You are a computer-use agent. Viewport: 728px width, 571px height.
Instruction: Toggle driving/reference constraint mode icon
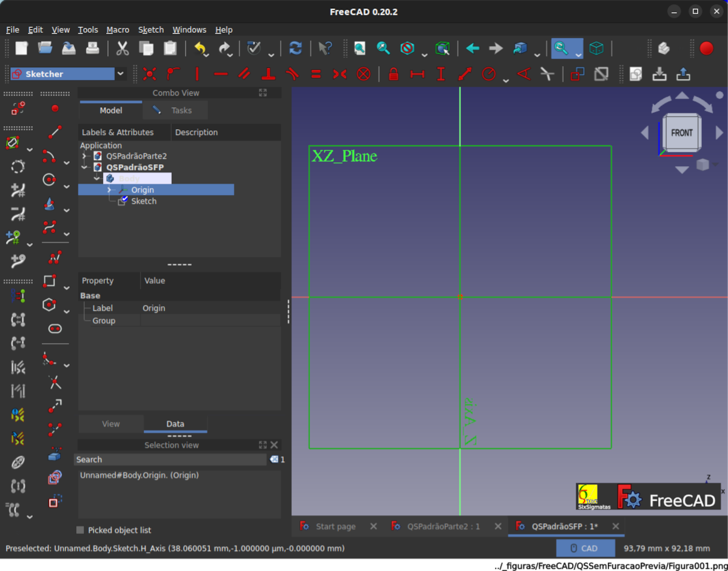click(578, 74)
